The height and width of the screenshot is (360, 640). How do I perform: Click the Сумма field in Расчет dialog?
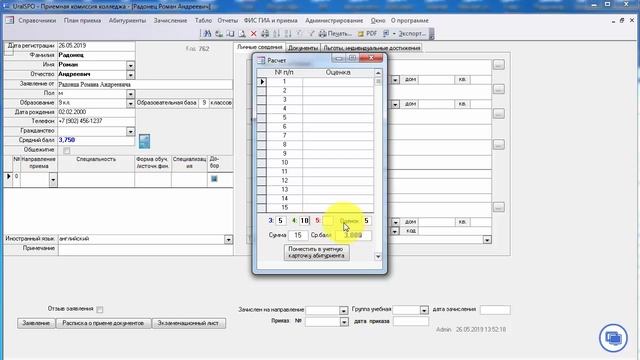point(298,236)
